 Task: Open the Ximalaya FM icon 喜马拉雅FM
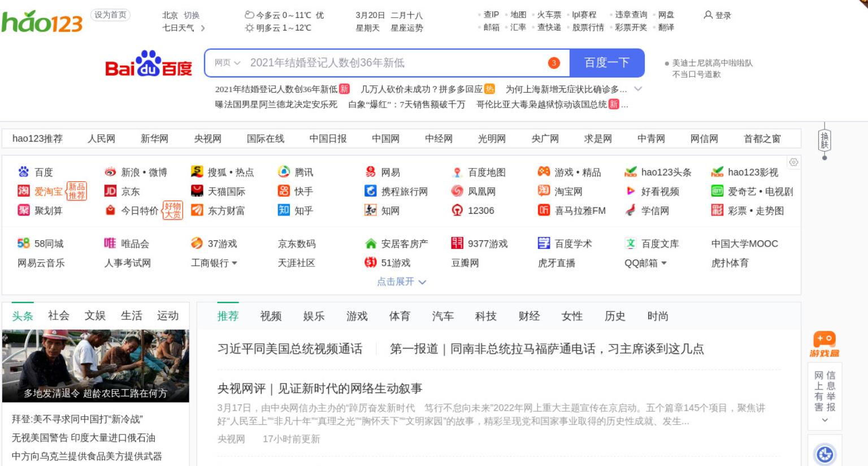point(544,210)
